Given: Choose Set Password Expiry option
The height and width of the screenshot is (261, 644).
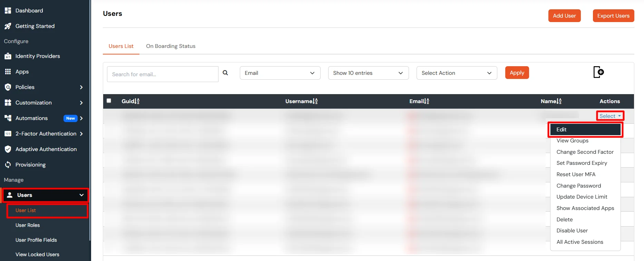Looking at the screenshot, I should click(585, 163).
